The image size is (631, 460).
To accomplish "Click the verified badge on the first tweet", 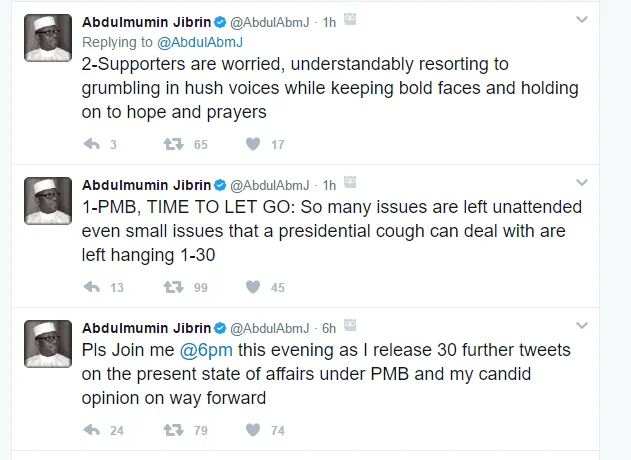I will click(x=219, y=21).
